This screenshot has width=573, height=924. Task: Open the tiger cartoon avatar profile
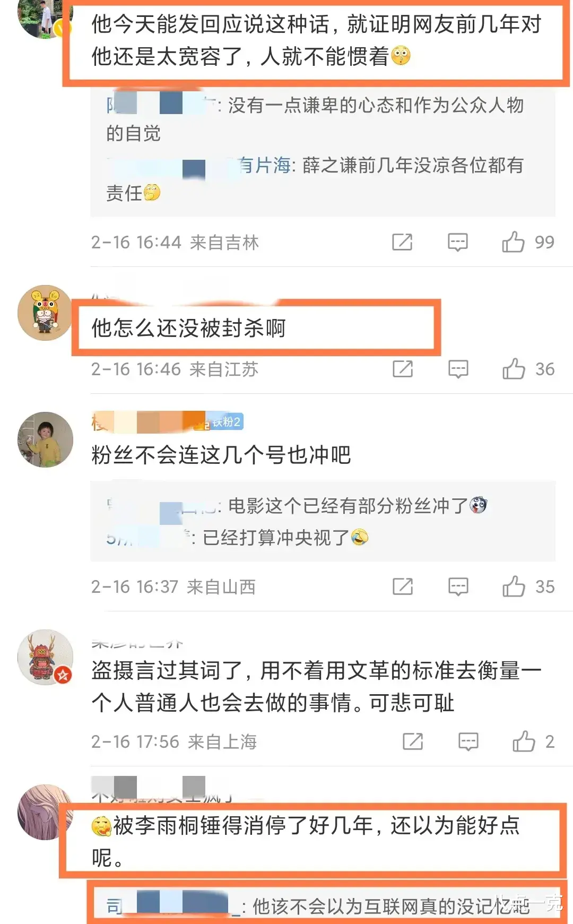[x=45, y=313]
